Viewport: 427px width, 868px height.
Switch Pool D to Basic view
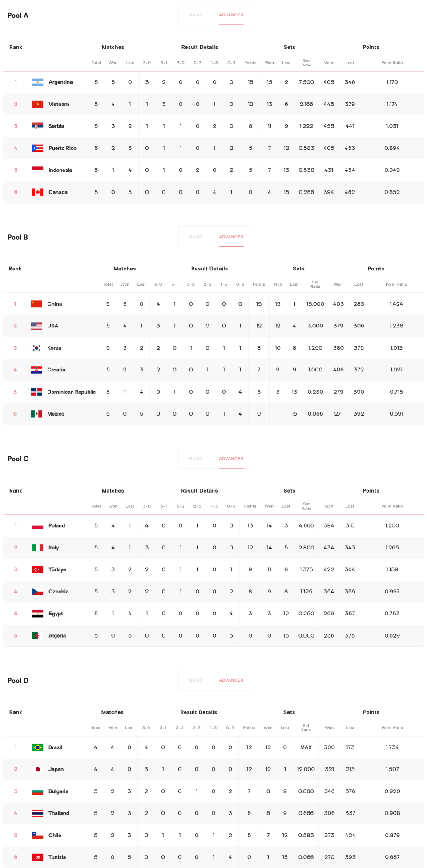[x=196, y=680]
